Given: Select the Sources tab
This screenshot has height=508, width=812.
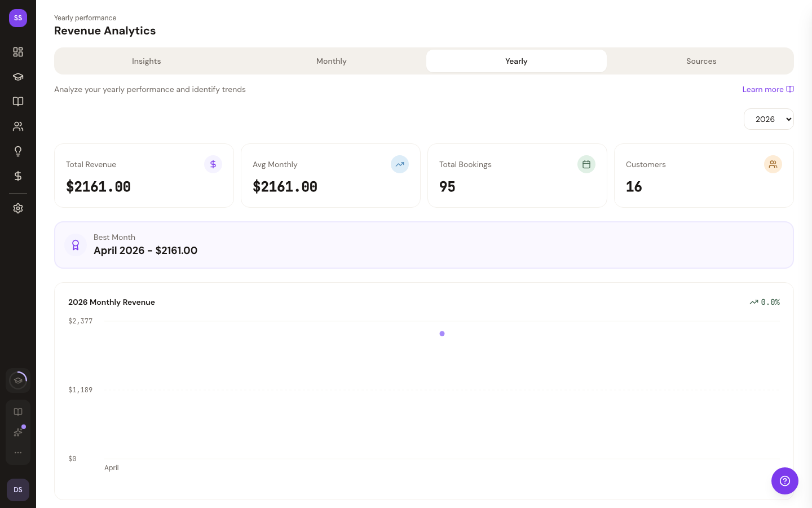Looking at the screenshot, I should (701, 61).
